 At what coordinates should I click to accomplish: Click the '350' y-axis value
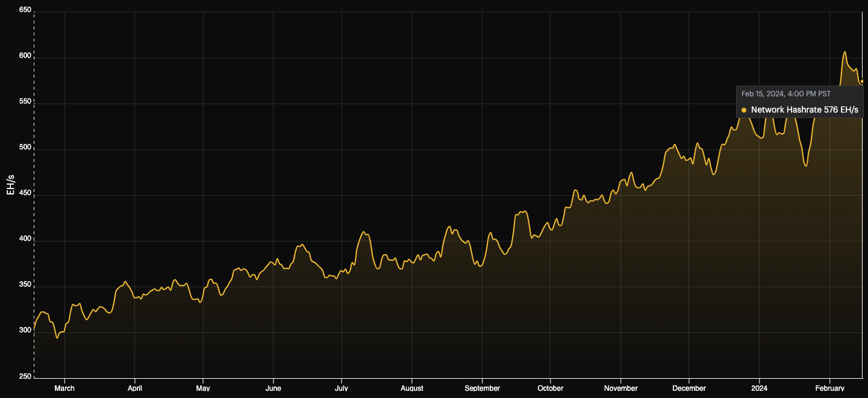pyautogui.click(x=25, y=286)
